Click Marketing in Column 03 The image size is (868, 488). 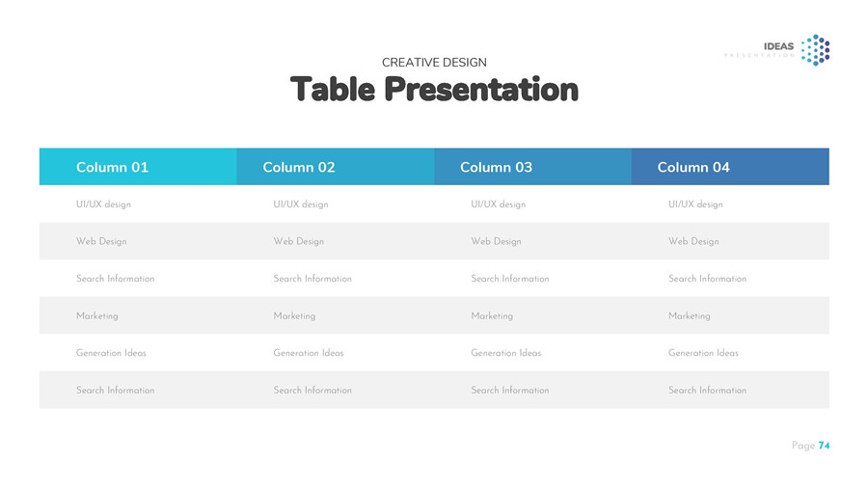click(x=492, y=316)
